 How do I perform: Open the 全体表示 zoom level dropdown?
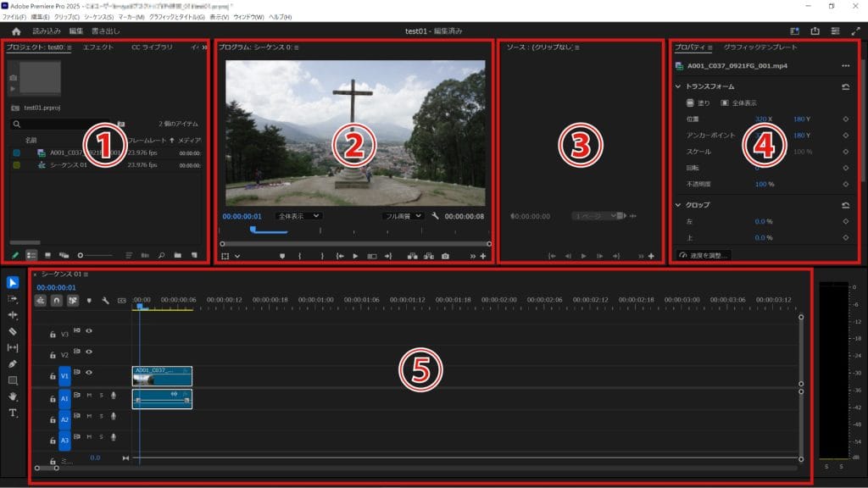tap(300, 216)
